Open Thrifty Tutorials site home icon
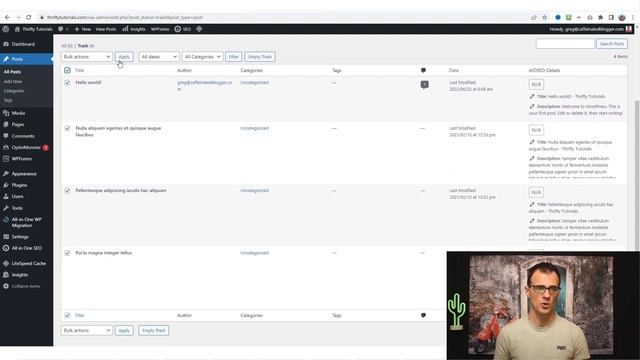This screenshot has width=640, height=360. point(17,29)
